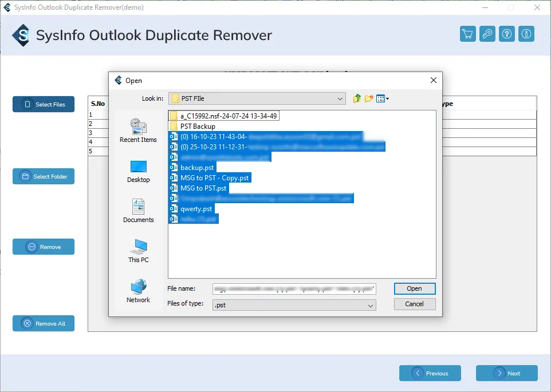Click the Next button

click(x=507, y=373)
